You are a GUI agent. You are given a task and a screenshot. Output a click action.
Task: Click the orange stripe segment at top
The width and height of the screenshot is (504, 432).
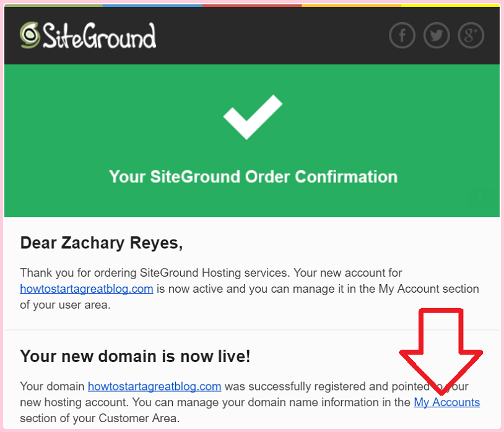click(x=351, y=6)
